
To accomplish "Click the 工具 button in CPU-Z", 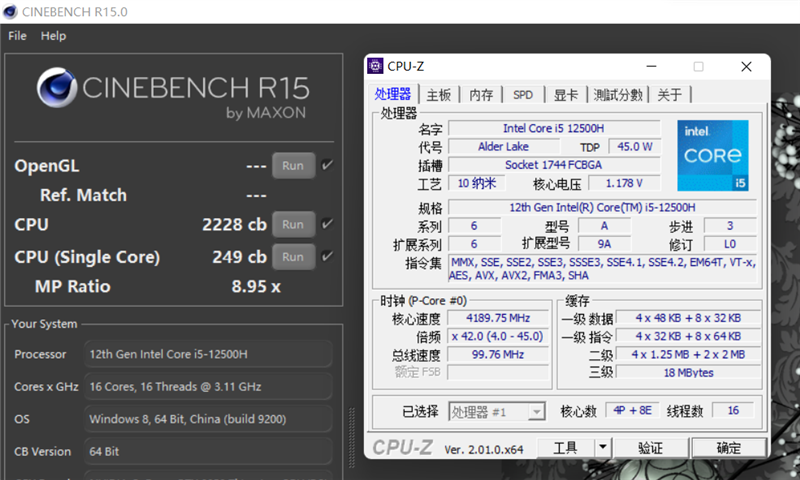I will coord(566,447).
